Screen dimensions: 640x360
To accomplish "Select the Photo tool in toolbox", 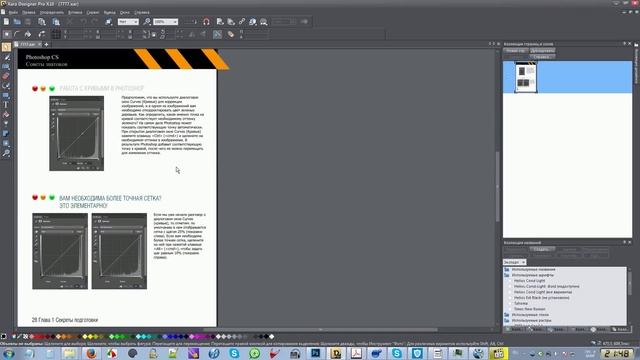I will tap(6, 67).
